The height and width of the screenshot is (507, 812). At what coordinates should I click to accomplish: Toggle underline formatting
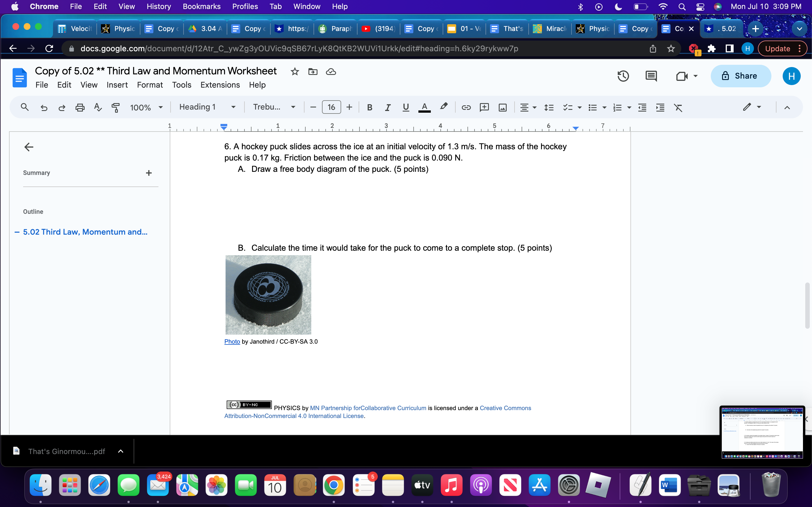pyautogui.click(x=405, y=107)
